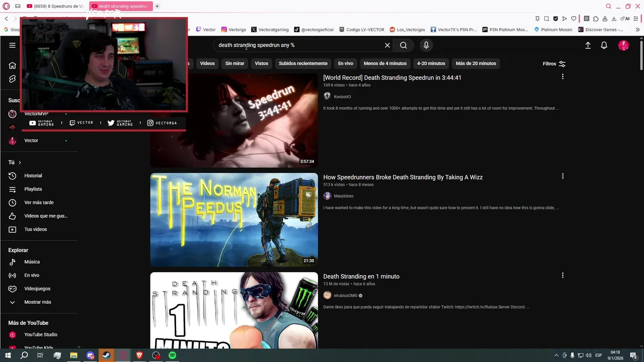Screen dimensions: 644x362
Task: Open Filtros filter options
Action: (554, 64)
